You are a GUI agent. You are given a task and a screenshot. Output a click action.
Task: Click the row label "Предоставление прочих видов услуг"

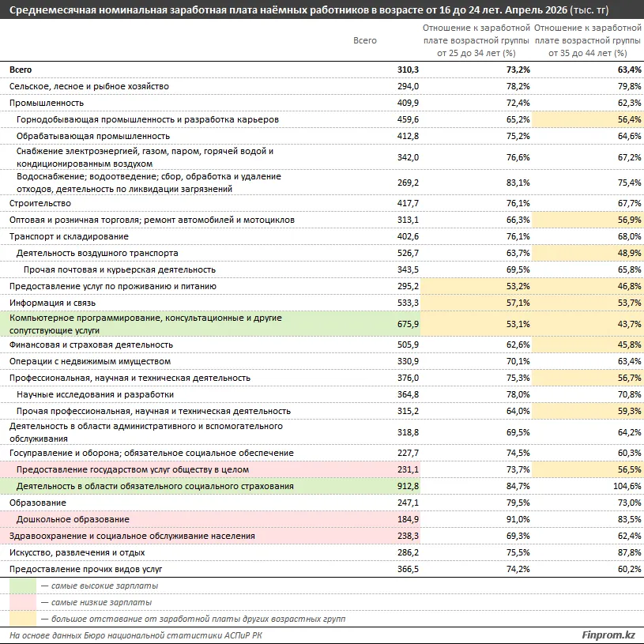click(x=86, y=569)
